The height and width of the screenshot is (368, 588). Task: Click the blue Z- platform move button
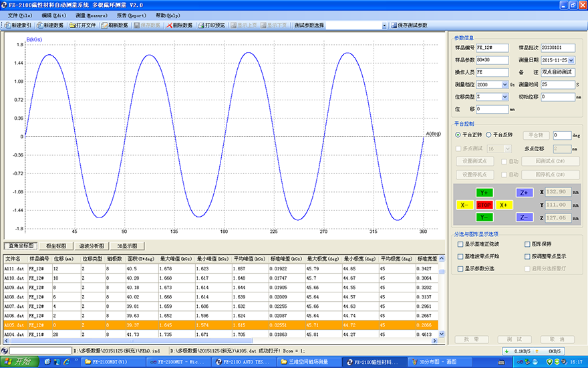coord(525,217)
